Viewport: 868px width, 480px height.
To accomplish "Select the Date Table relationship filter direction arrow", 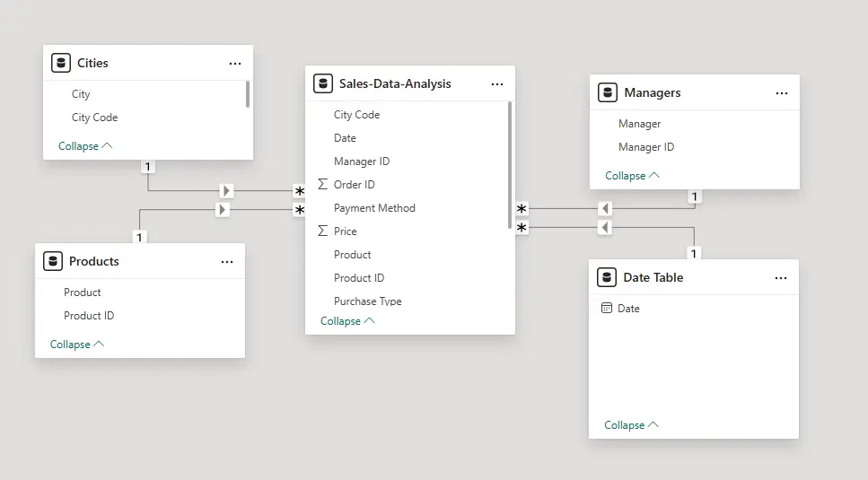I will (x=604, y=227).
